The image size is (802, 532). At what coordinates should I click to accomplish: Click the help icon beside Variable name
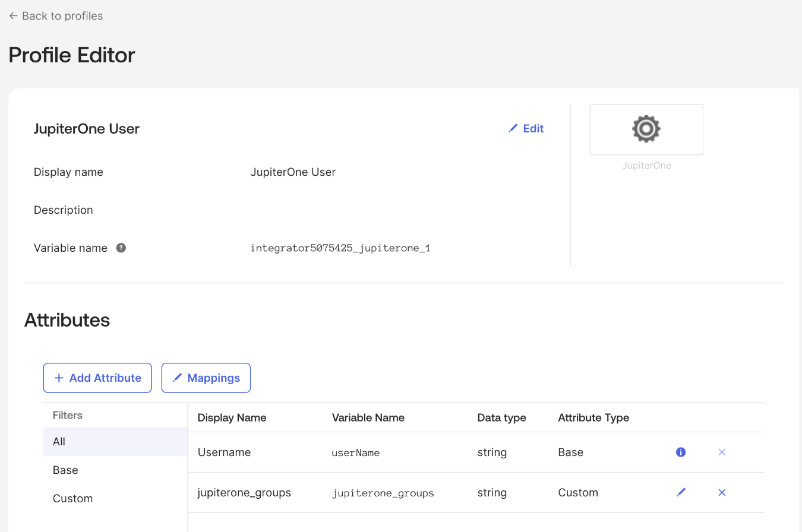click(121, 248)
